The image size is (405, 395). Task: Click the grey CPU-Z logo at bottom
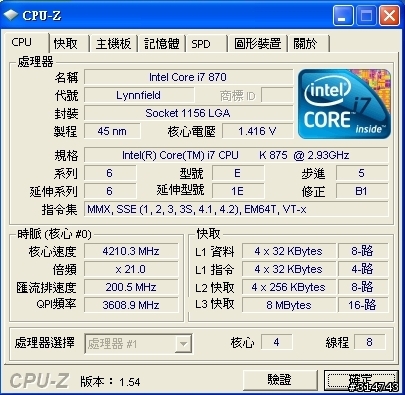39,381
